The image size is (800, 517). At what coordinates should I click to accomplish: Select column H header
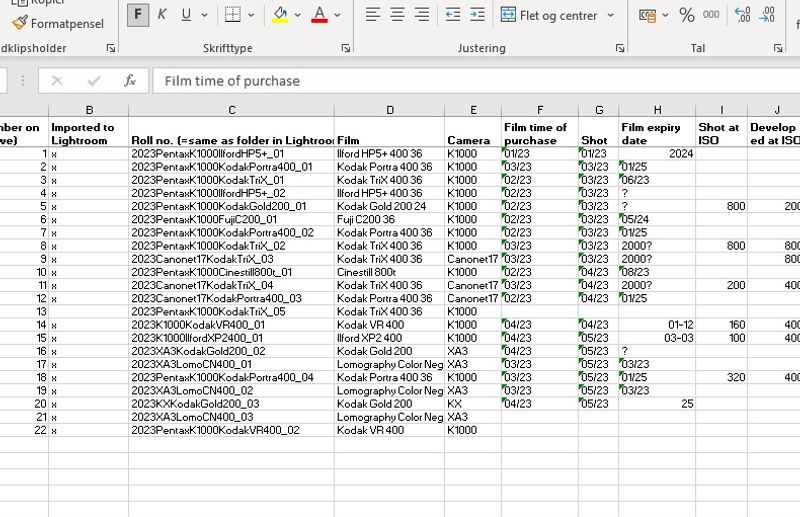click(x=657, y=110)
